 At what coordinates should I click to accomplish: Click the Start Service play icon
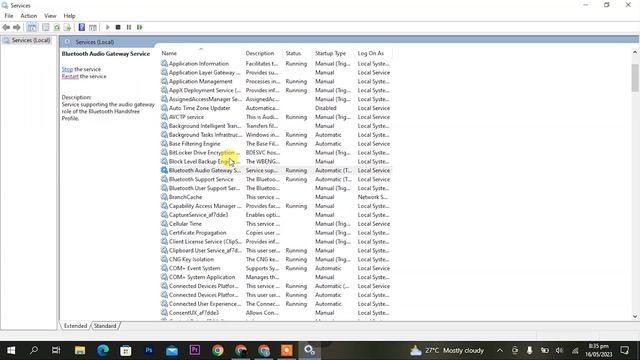point(108,27)
